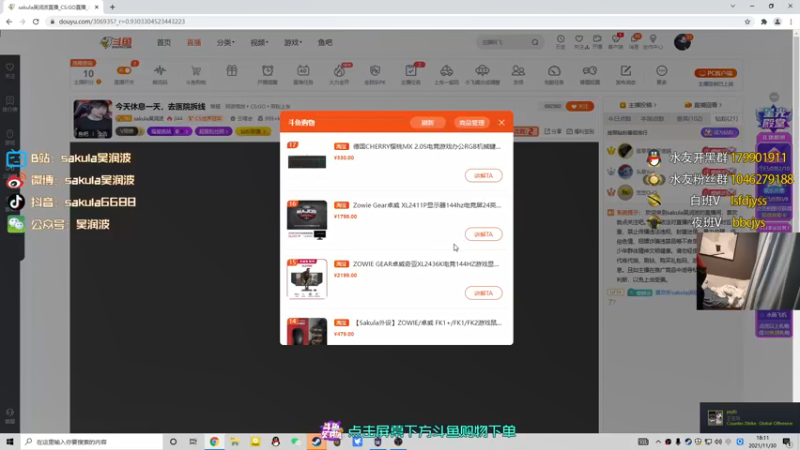Click 讲解TA for the CHERRY keyboard item

(x=483, y=176)
